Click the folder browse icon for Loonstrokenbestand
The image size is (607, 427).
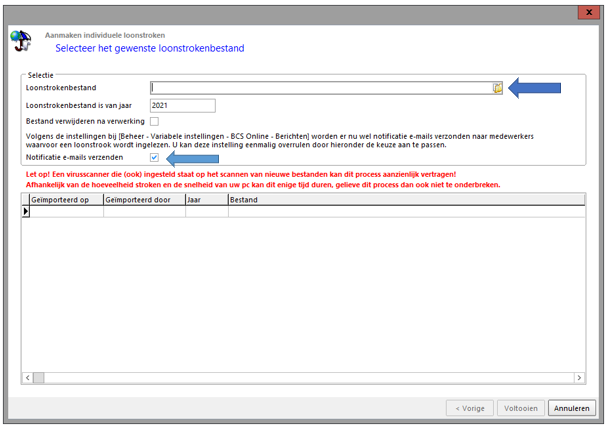coord(497,88)
